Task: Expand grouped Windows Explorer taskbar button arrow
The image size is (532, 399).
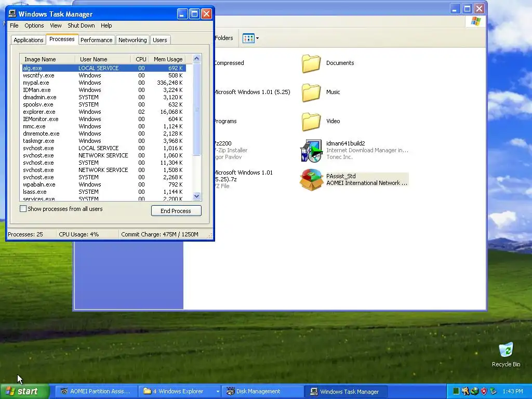Action: (x=218, y=391)
